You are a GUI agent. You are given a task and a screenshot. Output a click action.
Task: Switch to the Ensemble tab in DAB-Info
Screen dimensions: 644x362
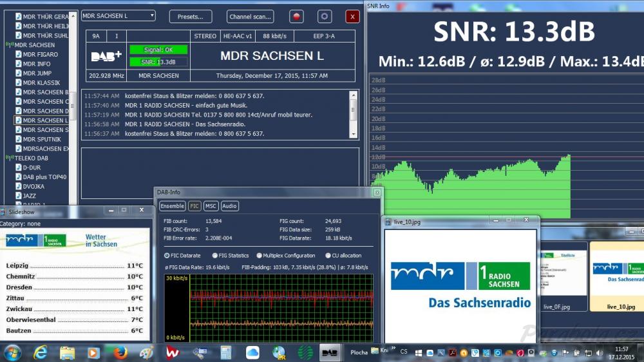172,206
